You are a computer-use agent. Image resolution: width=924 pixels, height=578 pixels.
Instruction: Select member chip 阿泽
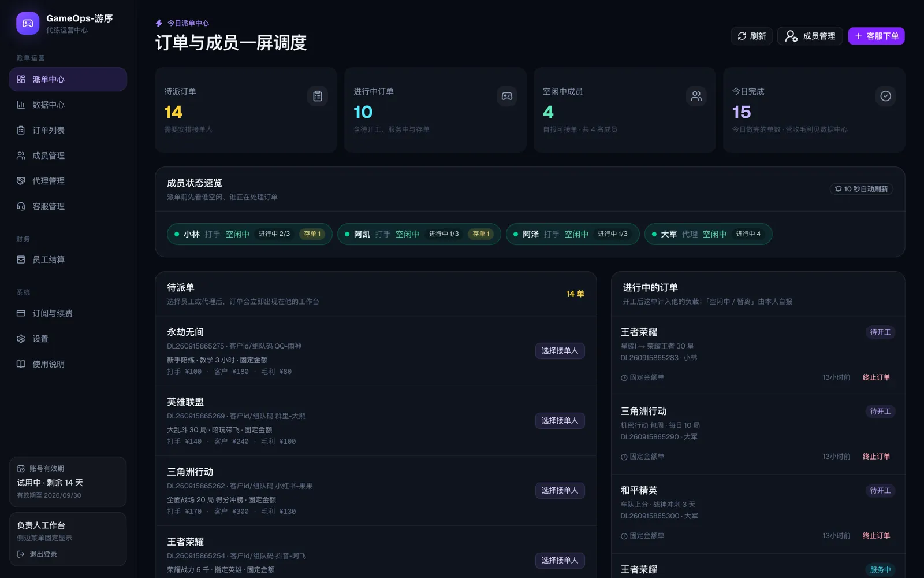pyautogui.click(x=572, y=234)
